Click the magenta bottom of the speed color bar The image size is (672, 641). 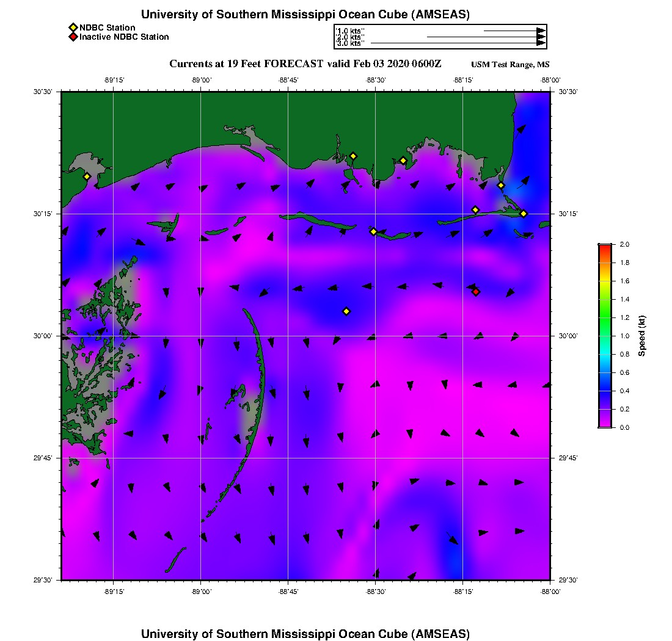(x=604, y=424)
